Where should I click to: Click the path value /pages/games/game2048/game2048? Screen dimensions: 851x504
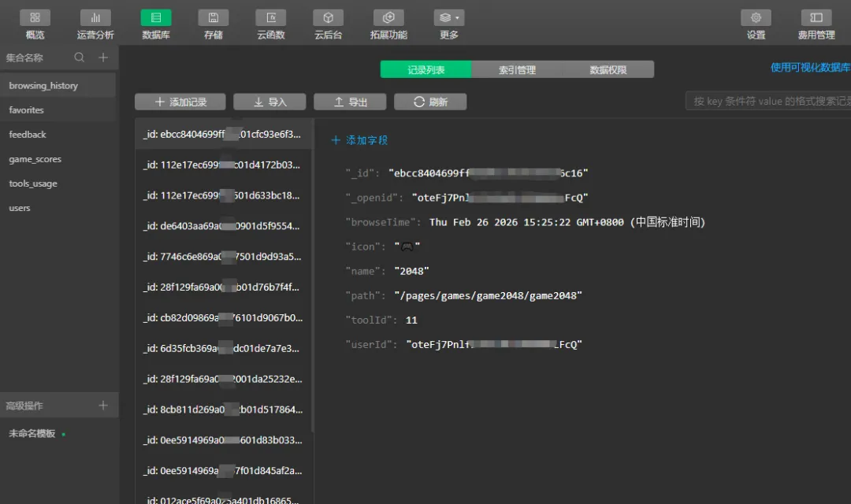pyautogui.click(x=488, y=295)
